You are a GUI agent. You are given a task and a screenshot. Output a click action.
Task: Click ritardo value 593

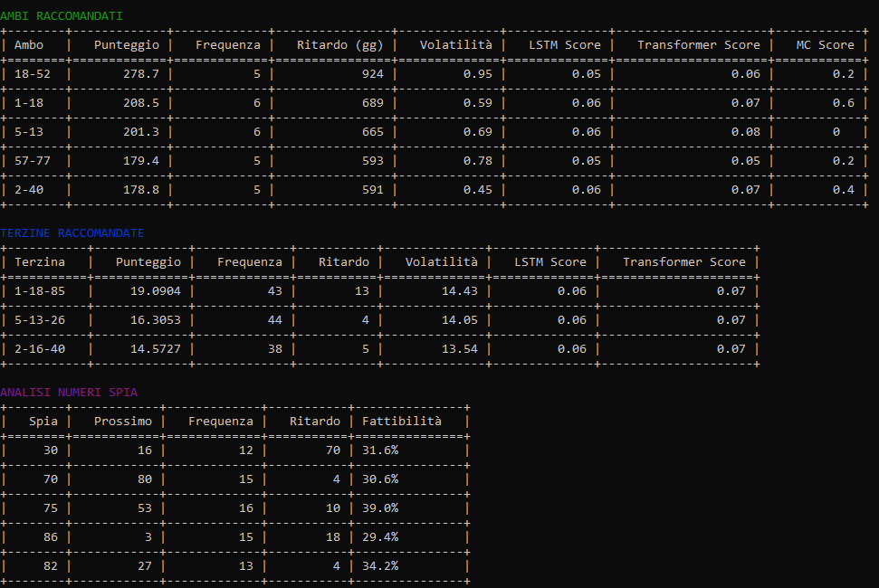click(373, 161)
